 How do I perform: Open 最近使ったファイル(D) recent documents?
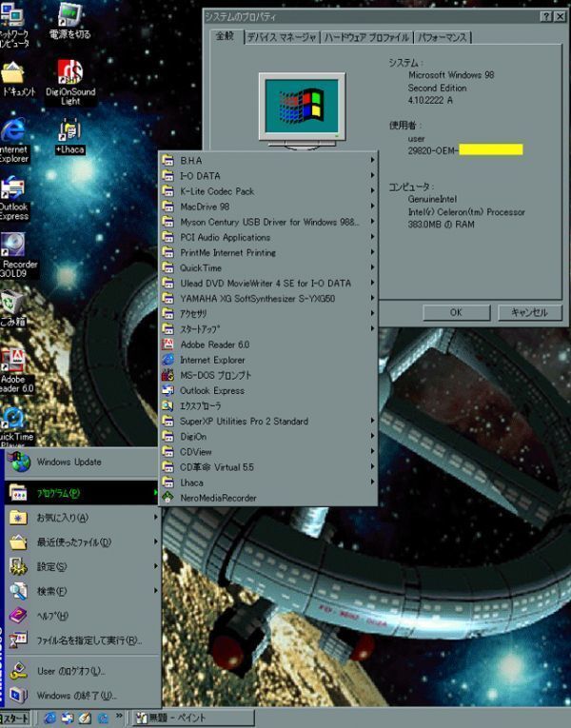coord(82,541)
